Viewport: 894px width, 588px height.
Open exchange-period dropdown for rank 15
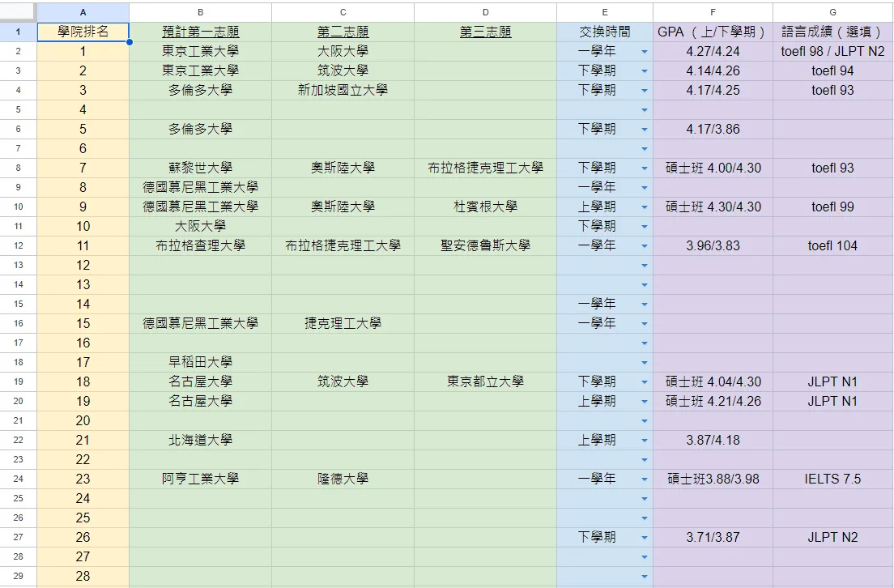tap(645, 323)
